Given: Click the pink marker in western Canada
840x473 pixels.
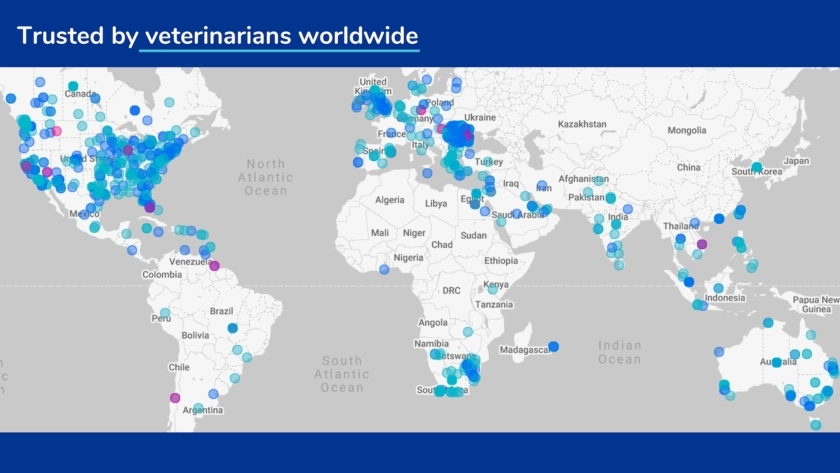Looking at the screenshot, I should pyautogui.click(x=56, y=131).
